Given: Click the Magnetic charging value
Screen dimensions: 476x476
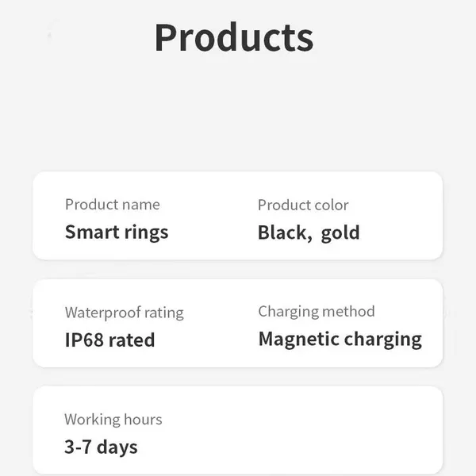Looking at the screenshot, I should click(x=340, y=340).
